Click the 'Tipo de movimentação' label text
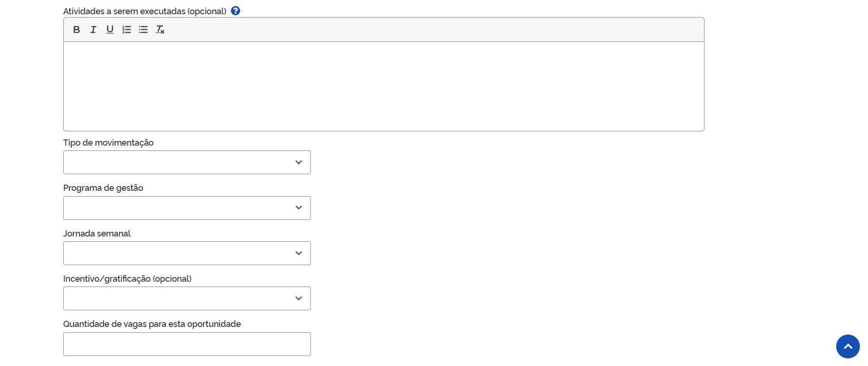The image size is (868, 366). click(108, 143)
